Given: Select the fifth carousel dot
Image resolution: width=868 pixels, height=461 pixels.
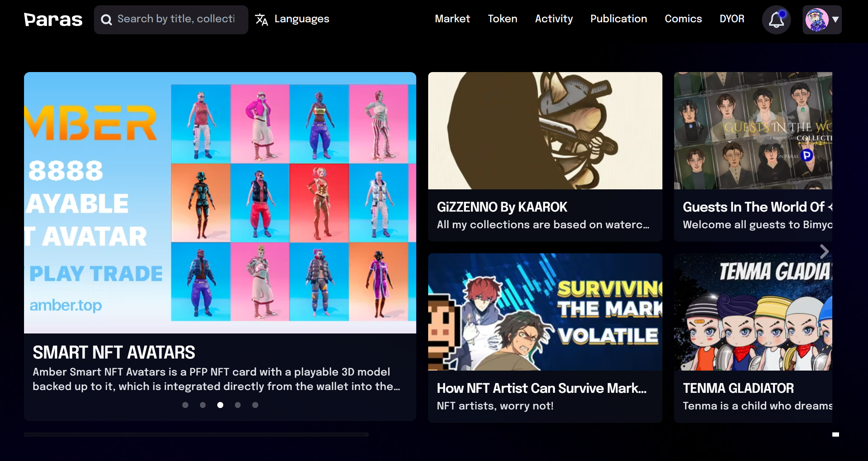Looking at the screenshot, I should pyautogui.click(x=255, y=405).
